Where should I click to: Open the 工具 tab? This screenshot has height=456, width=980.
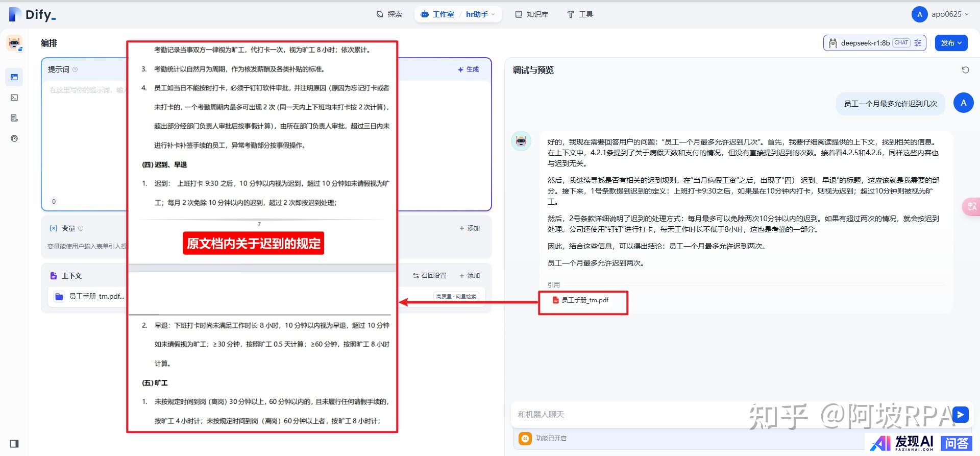point(580,14)
